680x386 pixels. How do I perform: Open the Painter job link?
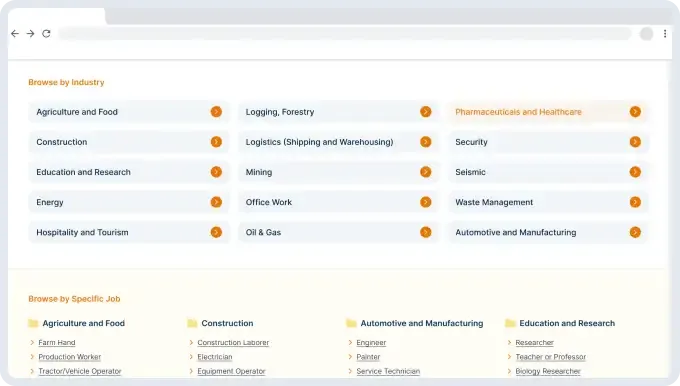(368, 357)
